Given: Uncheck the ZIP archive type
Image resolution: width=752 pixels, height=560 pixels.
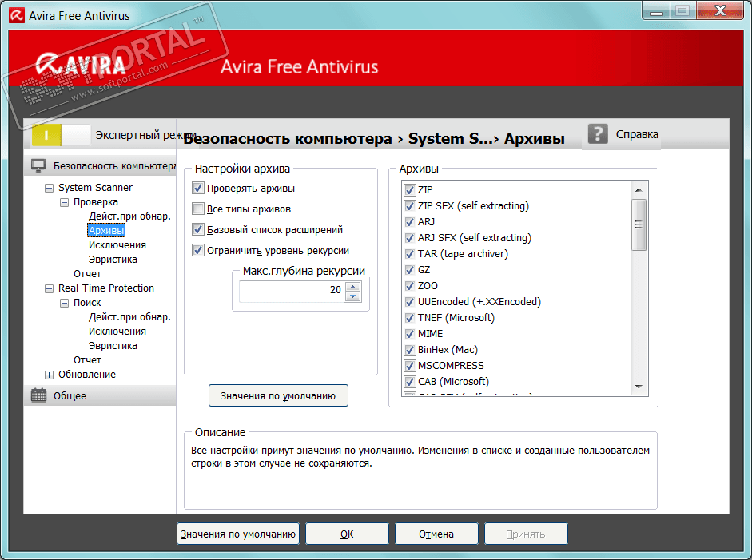Looking at the screenshot, I should click(410, 190).
